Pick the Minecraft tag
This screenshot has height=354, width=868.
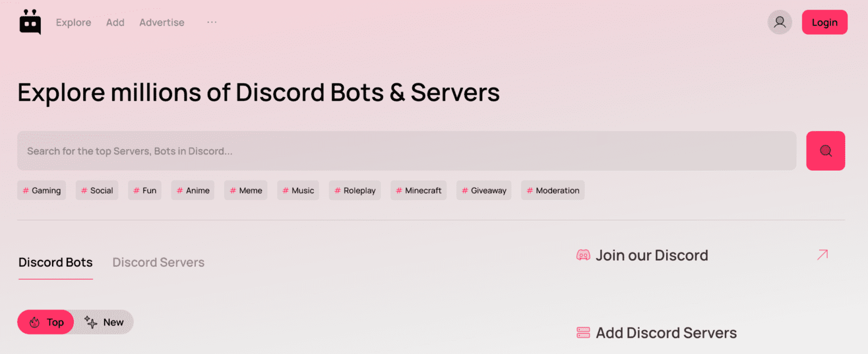click(x=418, y=190)
